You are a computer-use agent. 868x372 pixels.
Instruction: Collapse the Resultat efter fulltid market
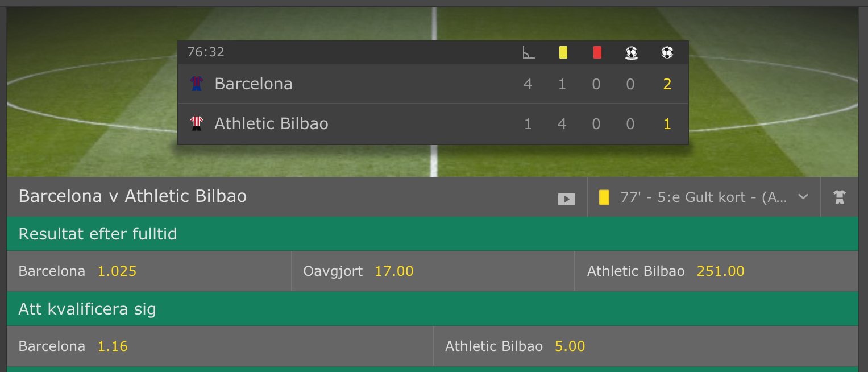pyautogui.click(x=433, y=234)
